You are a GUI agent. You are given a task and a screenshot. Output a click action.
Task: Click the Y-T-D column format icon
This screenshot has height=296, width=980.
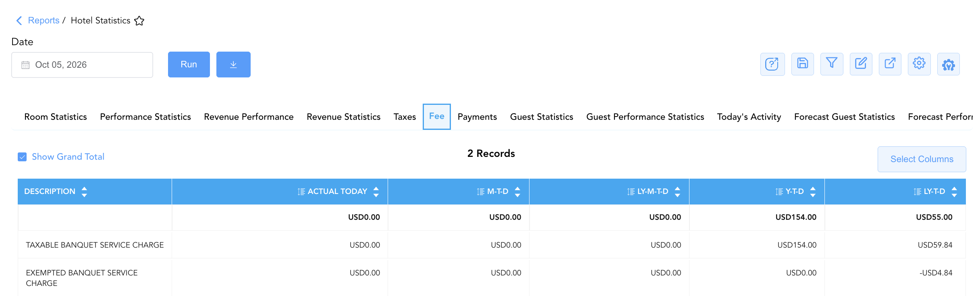coord(779,192)
